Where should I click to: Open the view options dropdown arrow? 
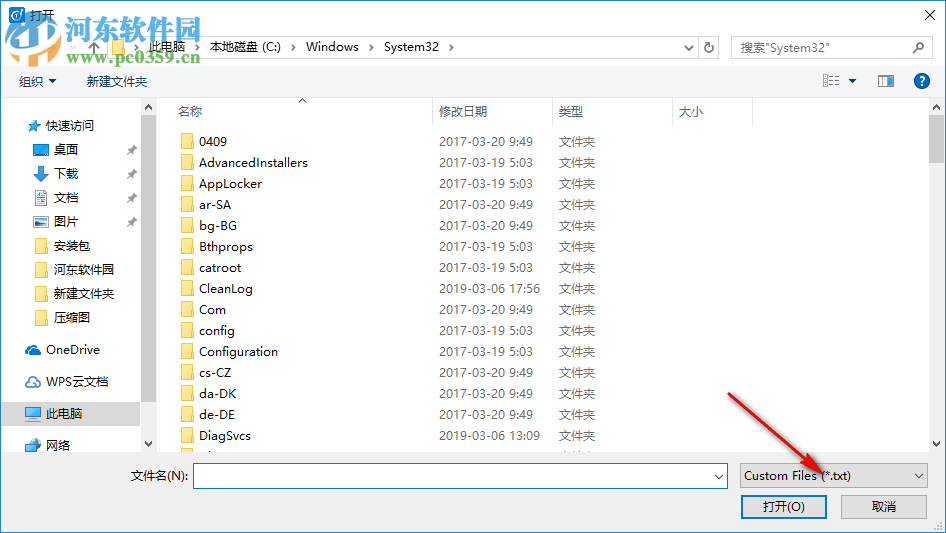click(852, 81)
